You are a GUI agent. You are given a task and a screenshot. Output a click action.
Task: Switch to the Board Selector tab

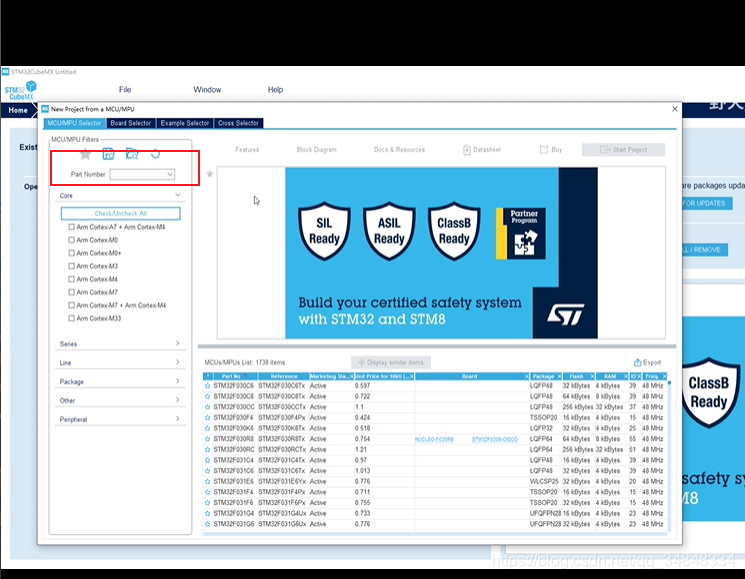(131, 123)
